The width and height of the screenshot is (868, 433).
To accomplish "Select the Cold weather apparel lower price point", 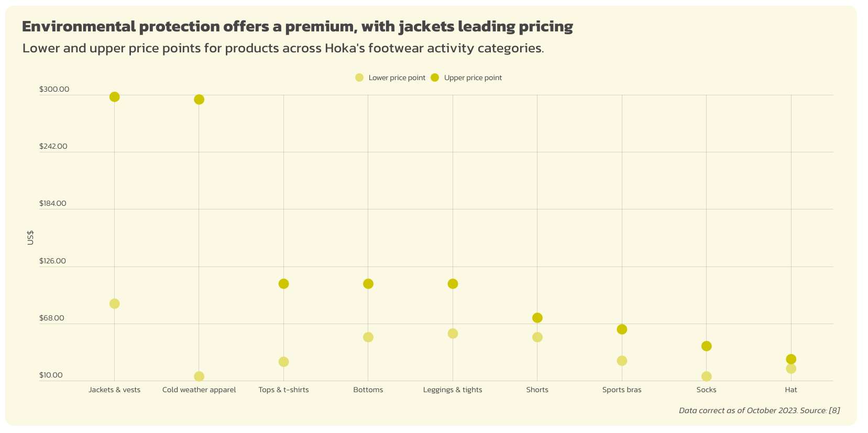I will click(199, 376).
